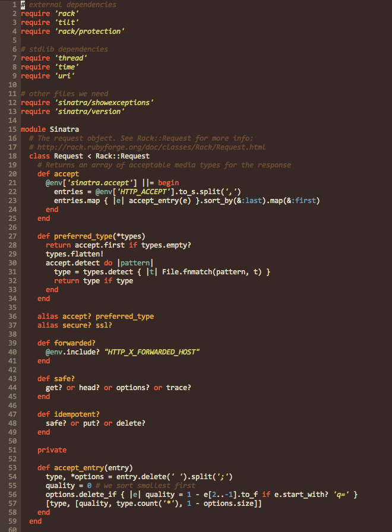Click the block parameter 'pattern' on line 30
392x532 pixels.
[x=135, y=263]
